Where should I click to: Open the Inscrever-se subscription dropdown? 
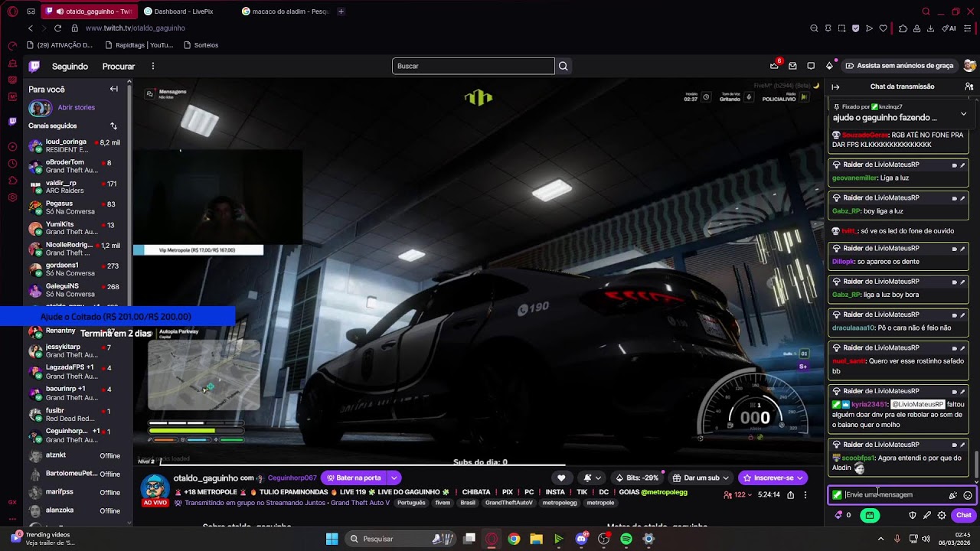773,478
